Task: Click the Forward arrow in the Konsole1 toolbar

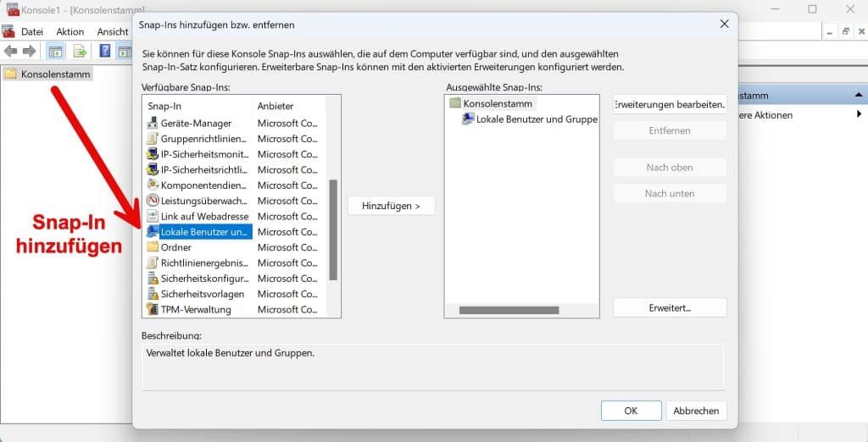Action: (x=30, y=52)
